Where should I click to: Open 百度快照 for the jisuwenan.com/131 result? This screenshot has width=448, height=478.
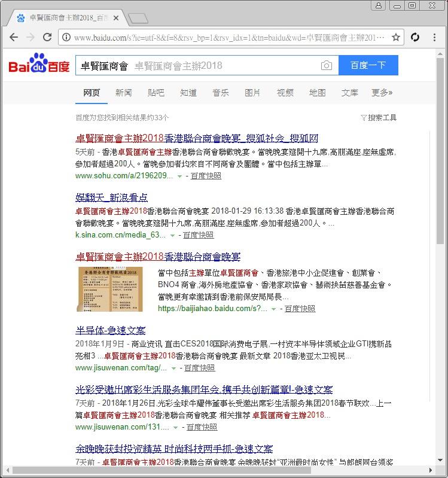click(x=202, y=427)
